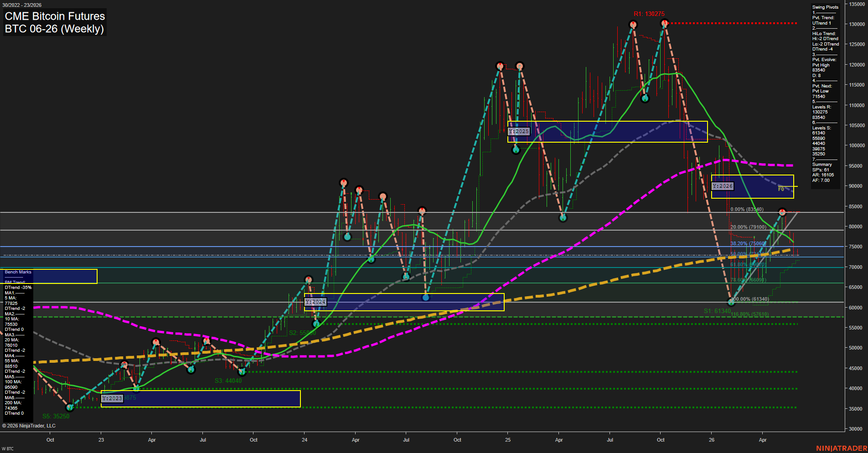Click the swing low marker above S5: 35250

click(x=69, y=407)
